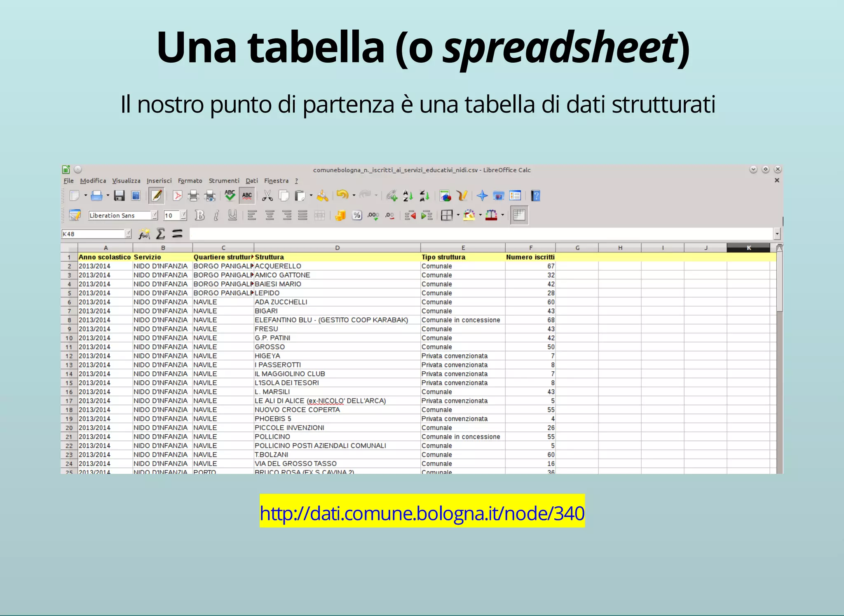This screenshot has width=844, height=616.
Task: Click the Cut scissors icon
Action: pos(267,196)
